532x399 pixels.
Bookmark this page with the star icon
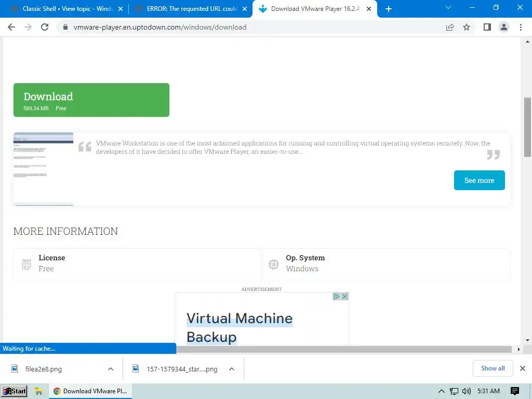pos(467,27)
